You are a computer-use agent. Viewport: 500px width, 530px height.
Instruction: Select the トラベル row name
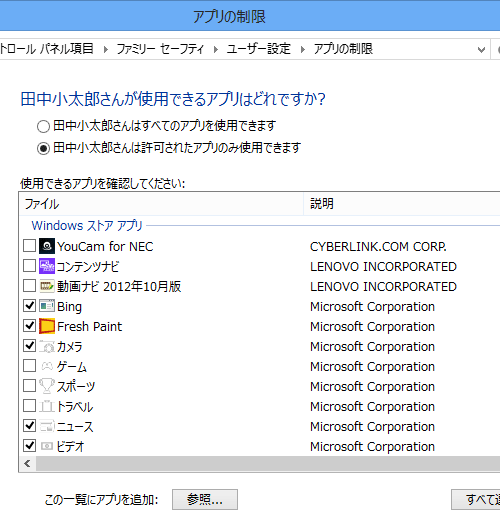(74, 407)
